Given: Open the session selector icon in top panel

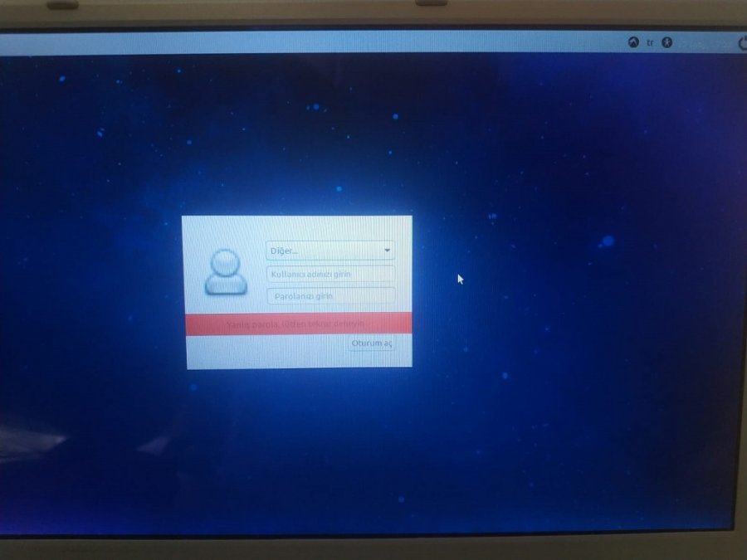Looking at the screenshot, I should click(633, 42).
